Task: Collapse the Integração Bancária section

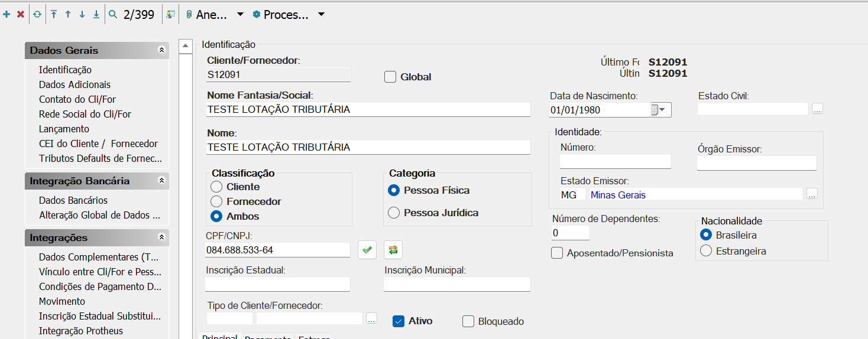Action: [161, 181]
